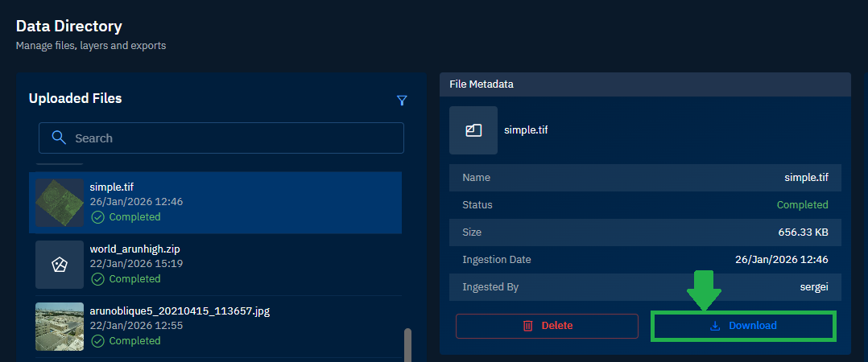Click the date 22/Jan/2026 15:19
This screenshot has width=868, height=362.
pyautogui.click(x=136, y=264)
